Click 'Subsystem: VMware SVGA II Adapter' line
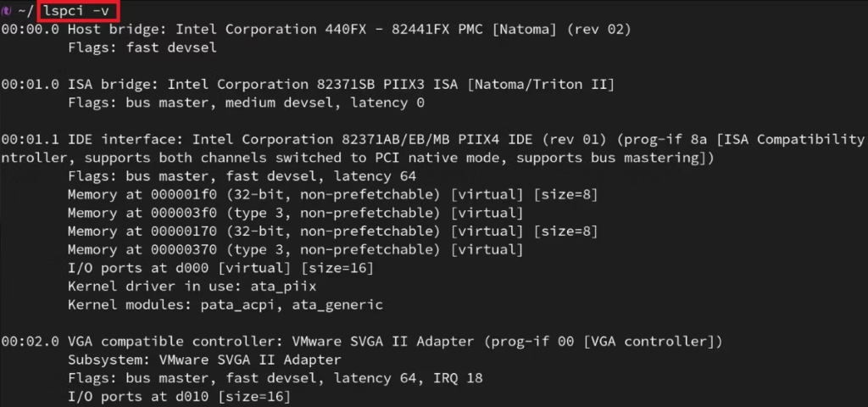The width and height of the screenshot is (868, 407). (x=205, y=360)
